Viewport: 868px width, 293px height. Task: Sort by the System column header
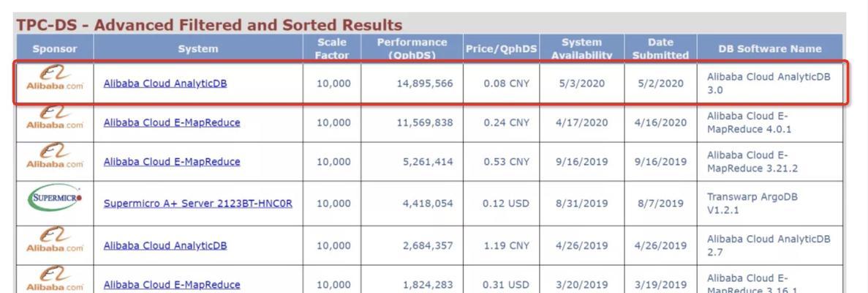click(198, 49)
